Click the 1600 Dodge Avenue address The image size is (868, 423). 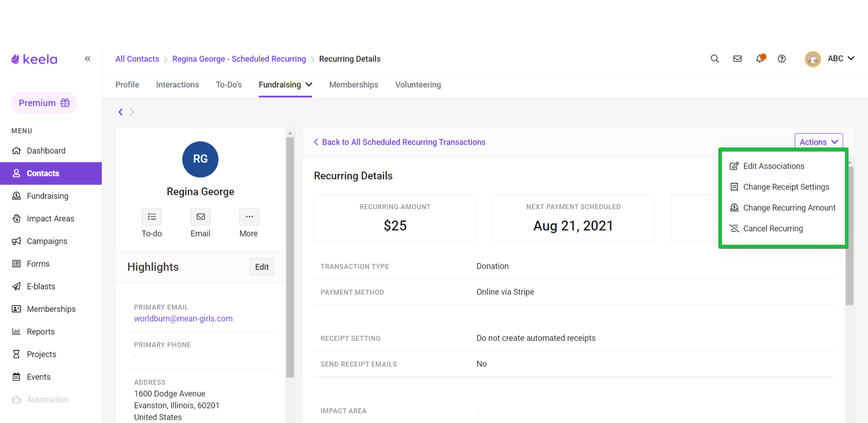point(170,394)
